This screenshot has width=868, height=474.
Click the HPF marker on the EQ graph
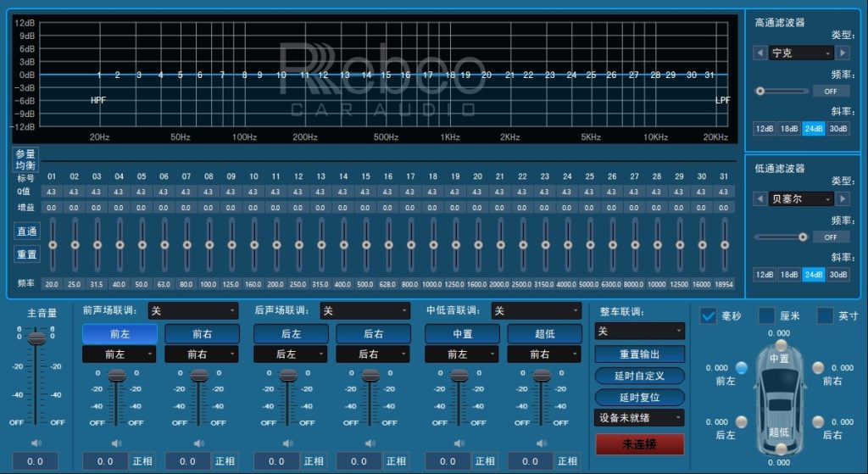tap(98, 100)
